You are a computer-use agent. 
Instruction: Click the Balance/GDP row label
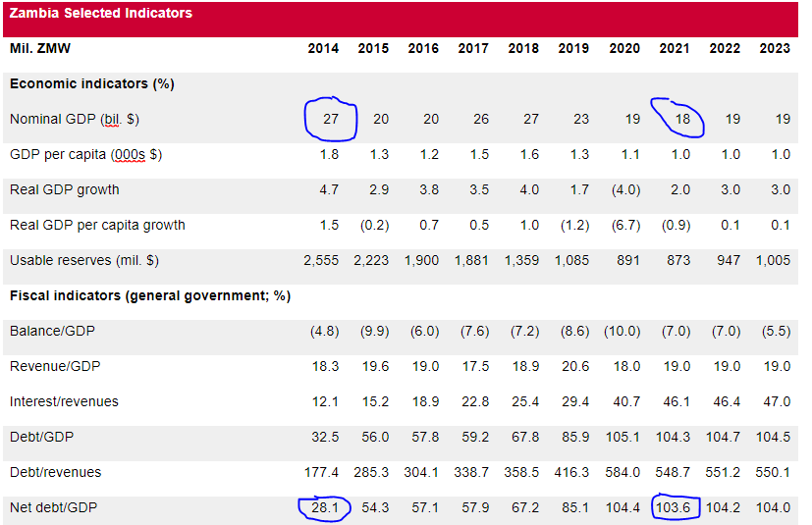(52, 331)
